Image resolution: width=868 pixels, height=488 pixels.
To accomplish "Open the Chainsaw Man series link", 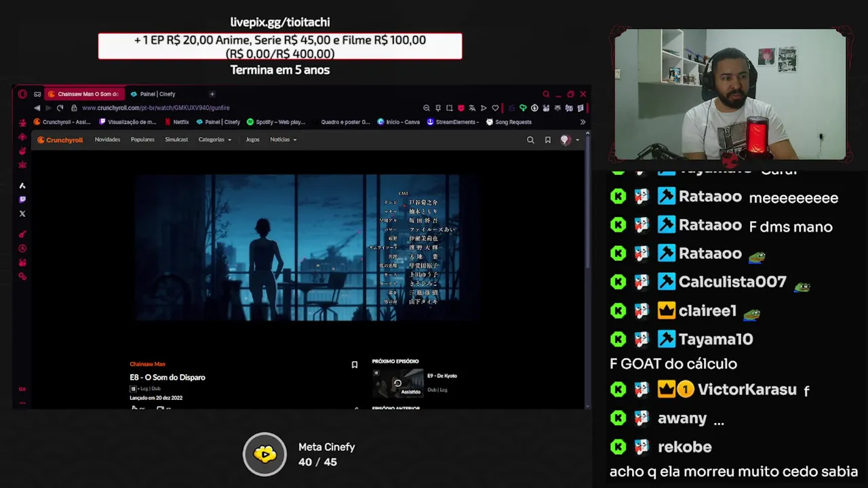I will point(147,364).
